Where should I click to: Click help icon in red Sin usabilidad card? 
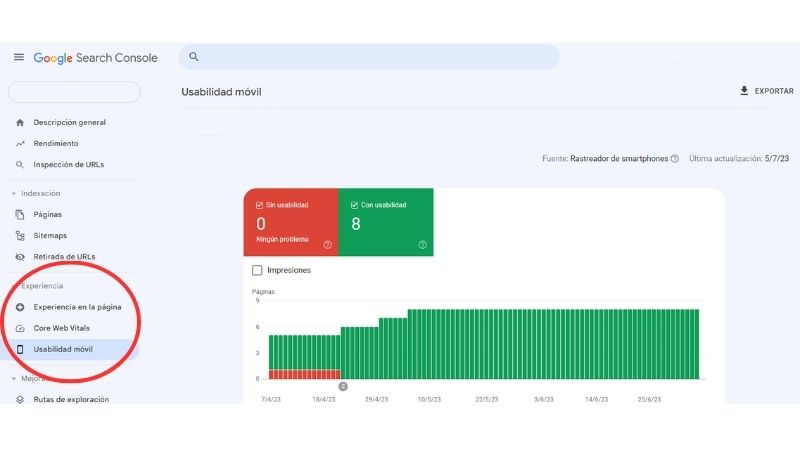(328, 245)
